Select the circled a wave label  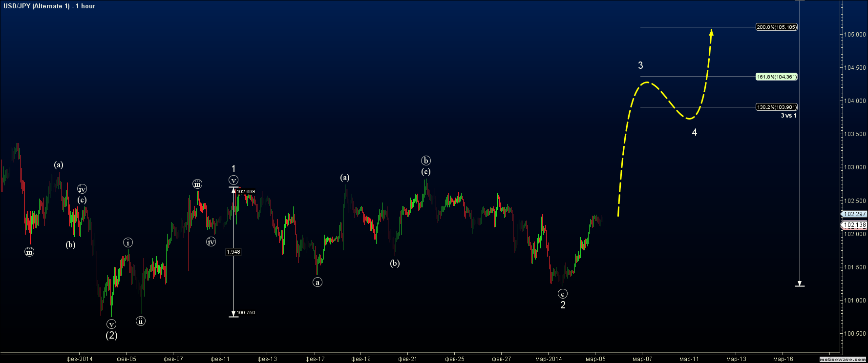318,282
